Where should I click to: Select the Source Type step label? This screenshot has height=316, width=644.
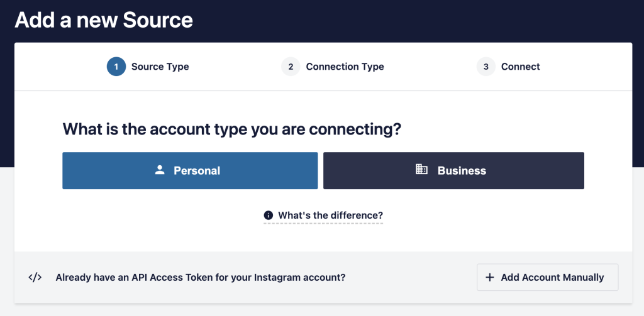pyautogui.click(x=160, y=67)
